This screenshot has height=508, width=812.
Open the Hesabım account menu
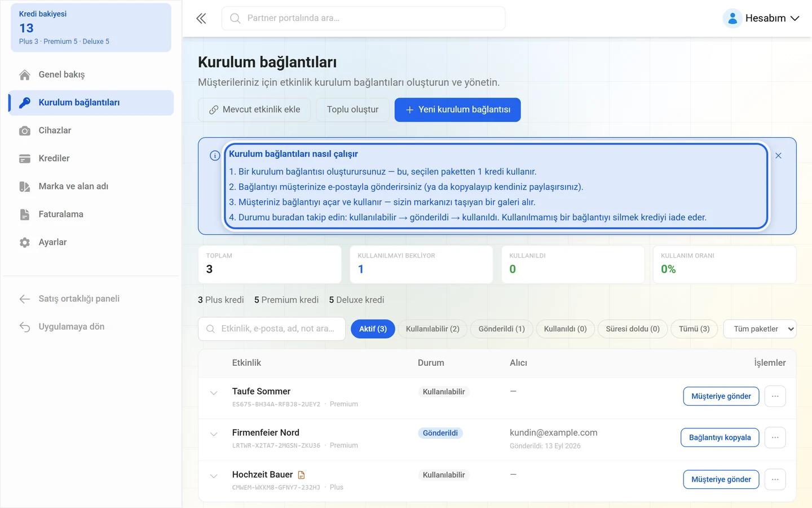coord(762,19)
